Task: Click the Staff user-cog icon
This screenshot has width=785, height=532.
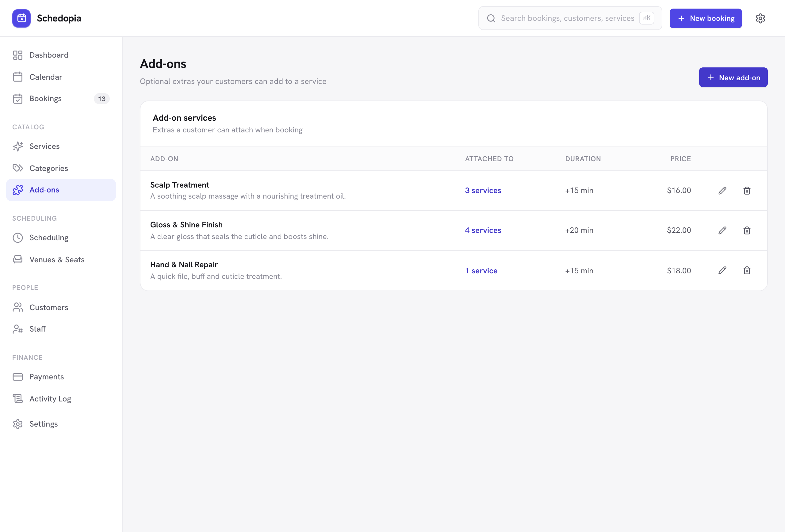Action: pyautogui.click(x=17, y=329)
